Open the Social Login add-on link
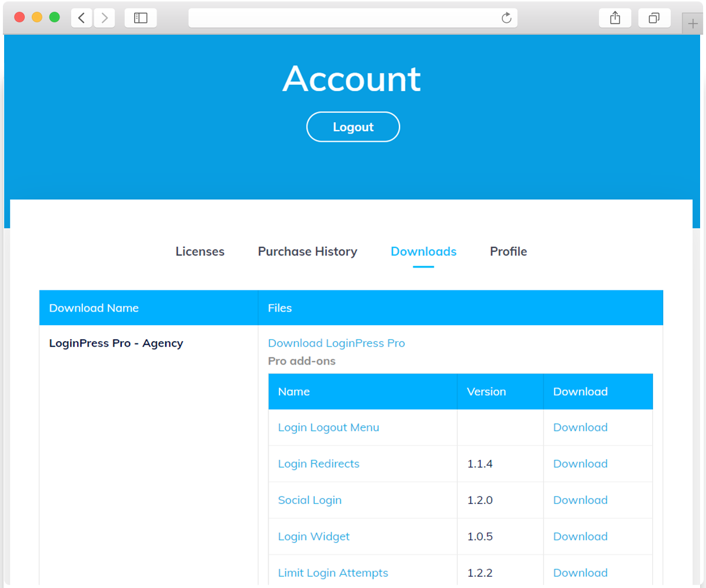Screen dimensions: 706x588 [x=309, y=500]
